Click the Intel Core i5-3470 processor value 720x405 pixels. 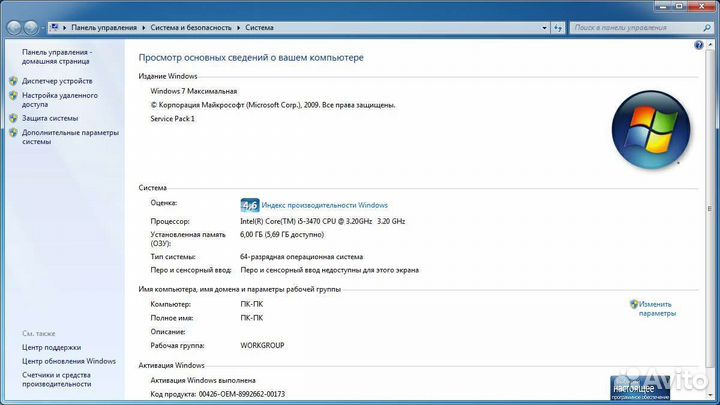click(322, 221)
